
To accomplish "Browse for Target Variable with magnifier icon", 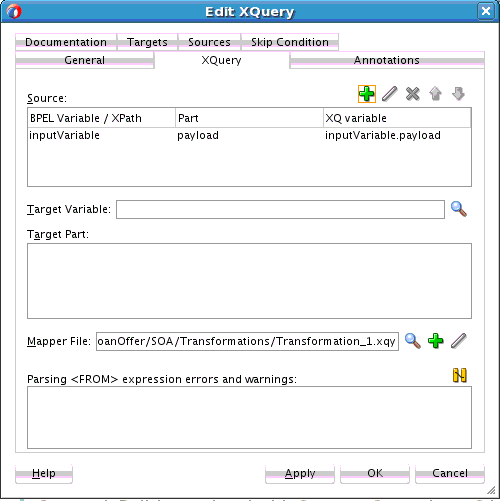I will click(x=459, y=209).
